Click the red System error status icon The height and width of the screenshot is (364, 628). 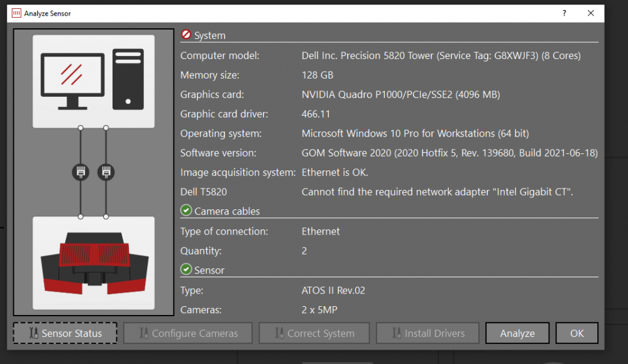[186, 35]
